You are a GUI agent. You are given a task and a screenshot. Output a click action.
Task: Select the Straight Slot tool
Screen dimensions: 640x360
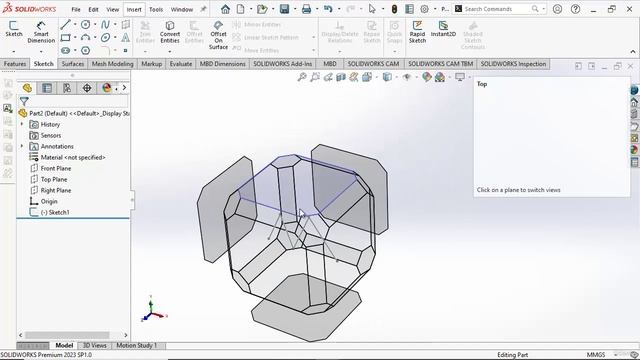pos(65,51)
